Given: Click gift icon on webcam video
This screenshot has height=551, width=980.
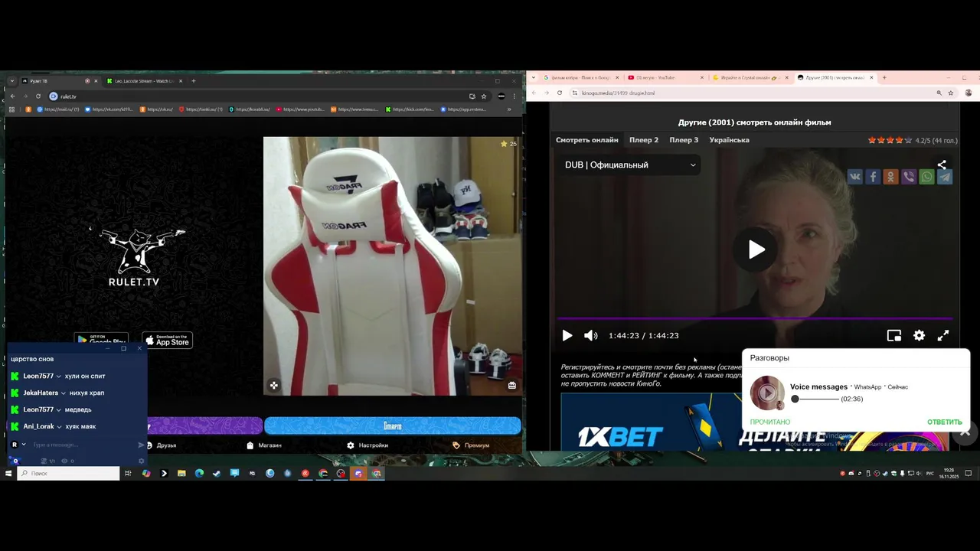Looking at the screenshot, I should tap(512, 386).
